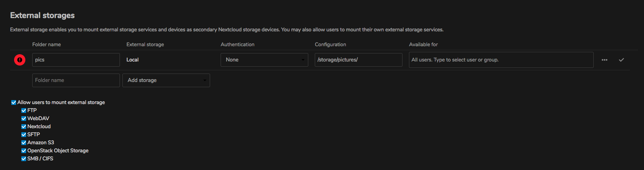The width and height of the screenshot is (644, 170).
Task: Open the Authentication dropdown showing None
Action: click(264, 60)
